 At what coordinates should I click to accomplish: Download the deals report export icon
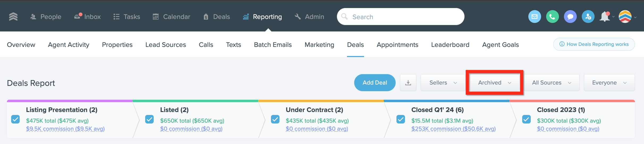pyautogui.click(x=408, y=83)
